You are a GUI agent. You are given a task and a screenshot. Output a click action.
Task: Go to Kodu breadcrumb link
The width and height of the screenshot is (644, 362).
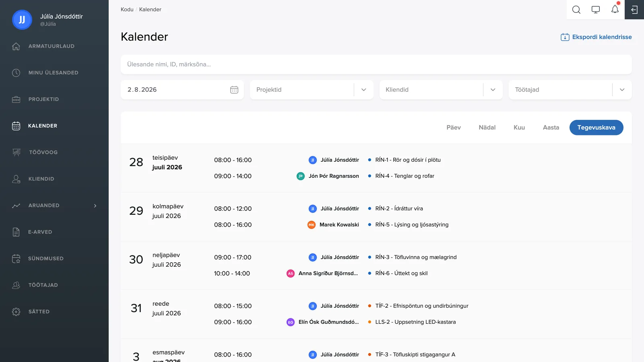tap(127, 9)
